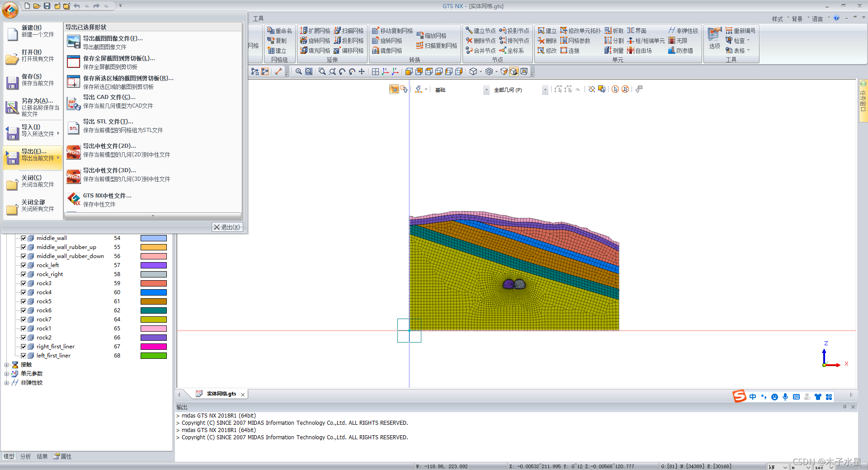This screenshot has height=470, width=868.
Task: Toggle the rock5 checkbox
Action: (24, 301)
